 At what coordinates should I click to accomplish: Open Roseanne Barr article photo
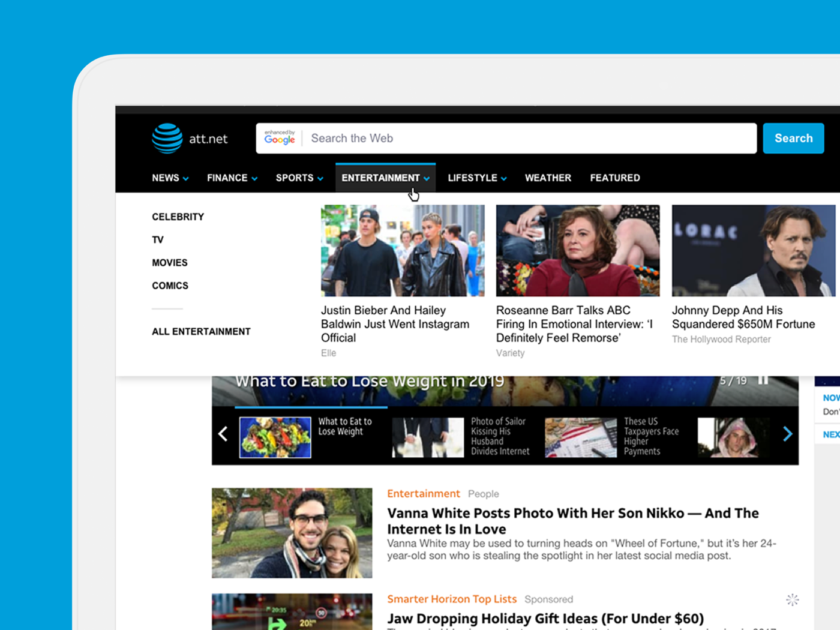pos(578,250)
